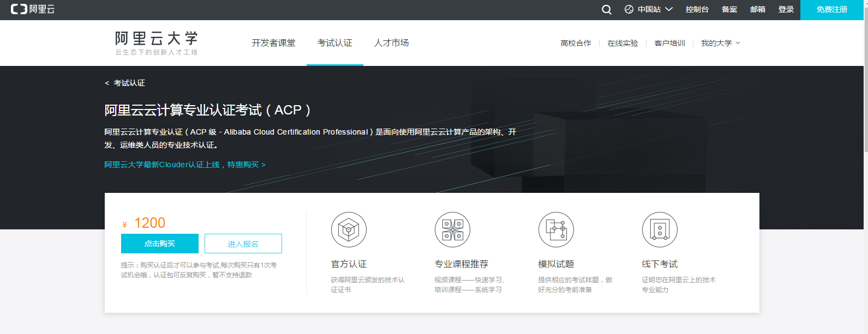Open 控制台 in the top bar
Screen dimensions: 868x334
pos(697,9)
